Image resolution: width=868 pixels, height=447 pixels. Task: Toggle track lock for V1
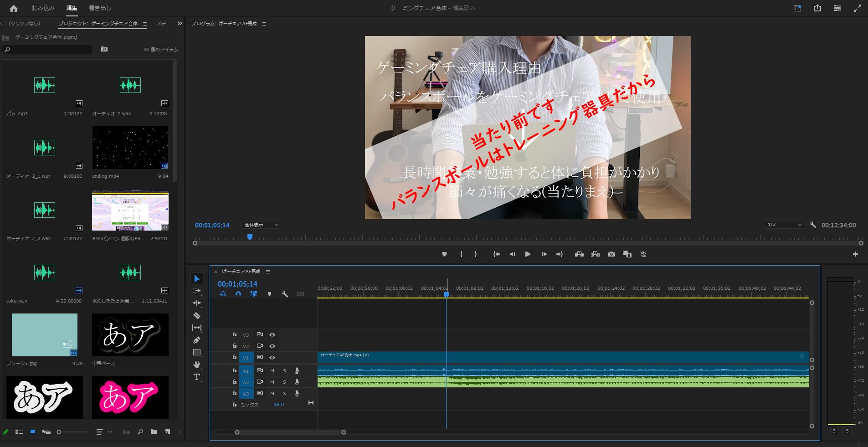click(235, 357)
